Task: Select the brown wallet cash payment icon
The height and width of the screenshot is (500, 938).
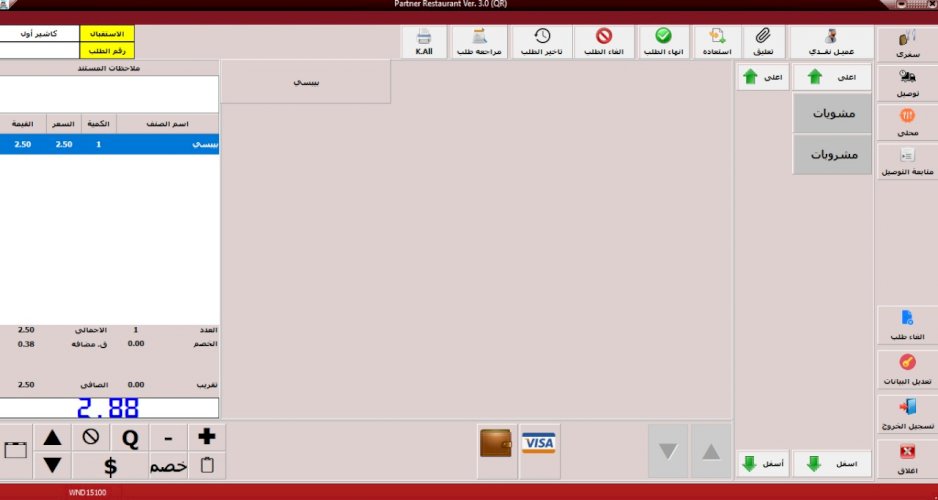Action: click(497, 443)
